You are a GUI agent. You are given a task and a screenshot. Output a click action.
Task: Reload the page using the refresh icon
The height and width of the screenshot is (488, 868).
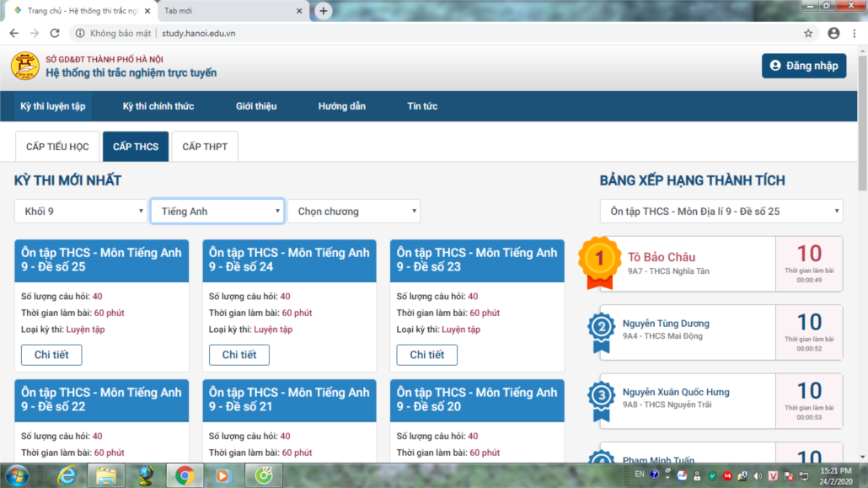point(55,33)
